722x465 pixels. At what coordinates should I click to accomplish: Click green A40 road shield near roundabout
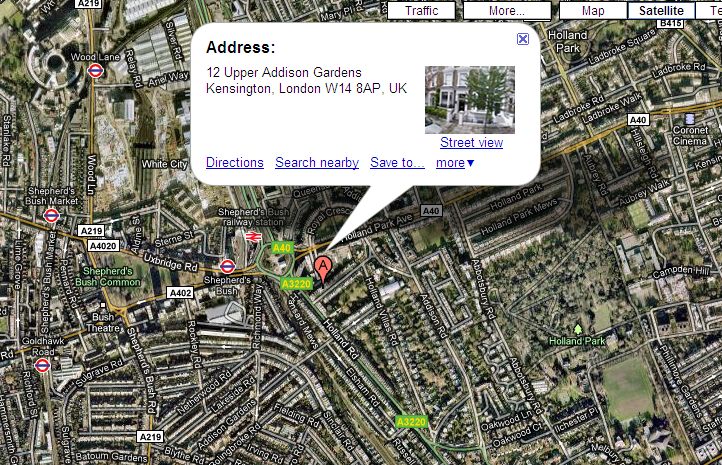pyautogui.click(x=282, y=248)
